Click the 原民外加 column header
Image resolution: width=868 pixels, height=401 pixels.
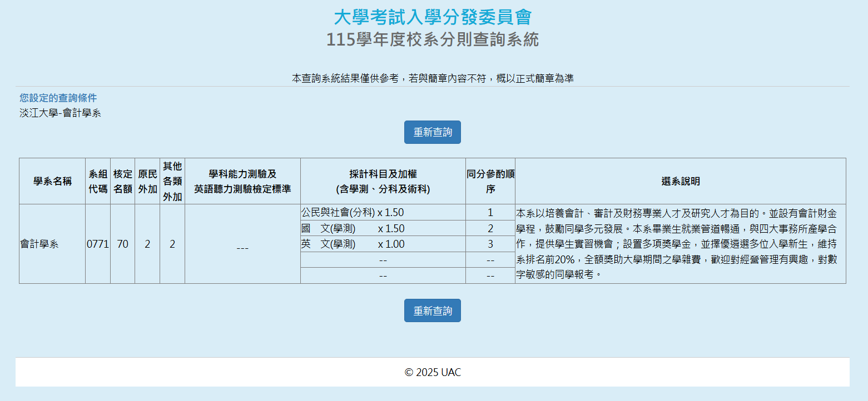pos(147,181)
